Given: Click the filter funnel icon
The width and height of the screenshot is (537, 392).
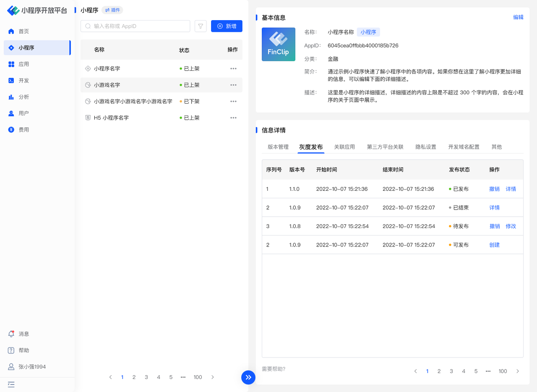Looking at the screenshot, I should click(x=201, y=26).
